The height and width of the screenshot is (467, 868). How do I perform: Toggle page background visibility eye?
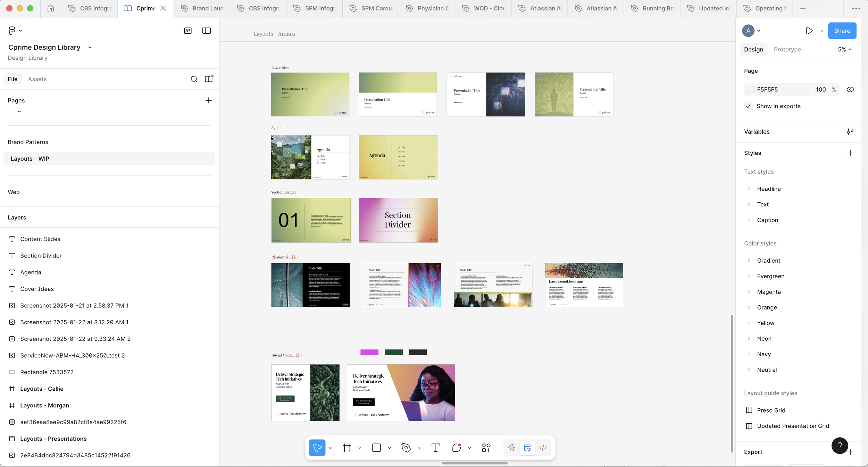pyautogui.click(x=850, y=90)
